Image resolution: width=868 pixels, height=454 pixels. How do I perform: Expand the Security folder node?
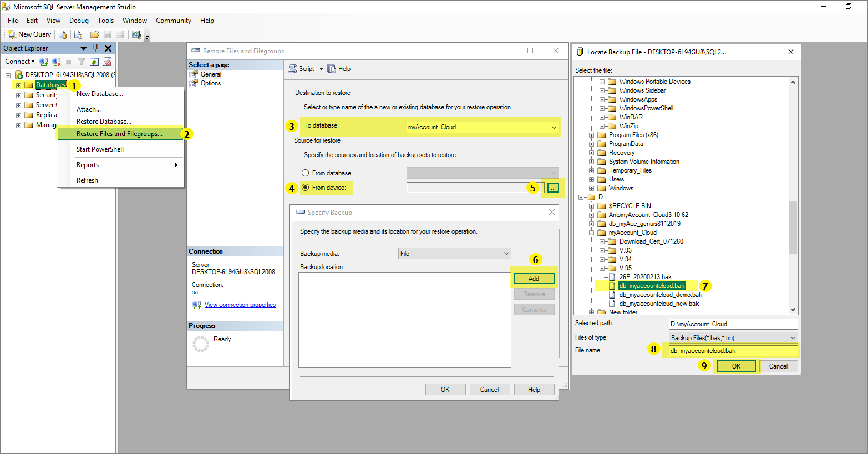click(18, 95)
